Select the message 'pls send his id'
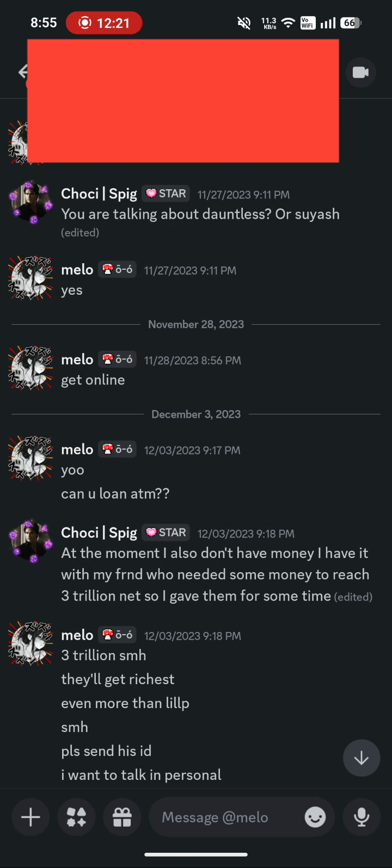 [x=106, y=751]
